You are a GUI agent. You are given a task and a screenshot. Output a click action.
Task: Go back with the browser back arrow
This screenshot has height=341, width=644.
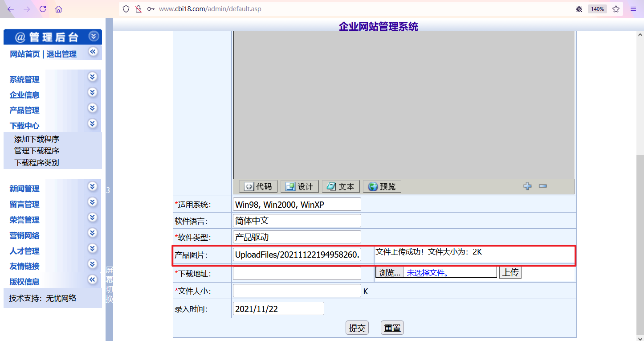coord(11,9)
